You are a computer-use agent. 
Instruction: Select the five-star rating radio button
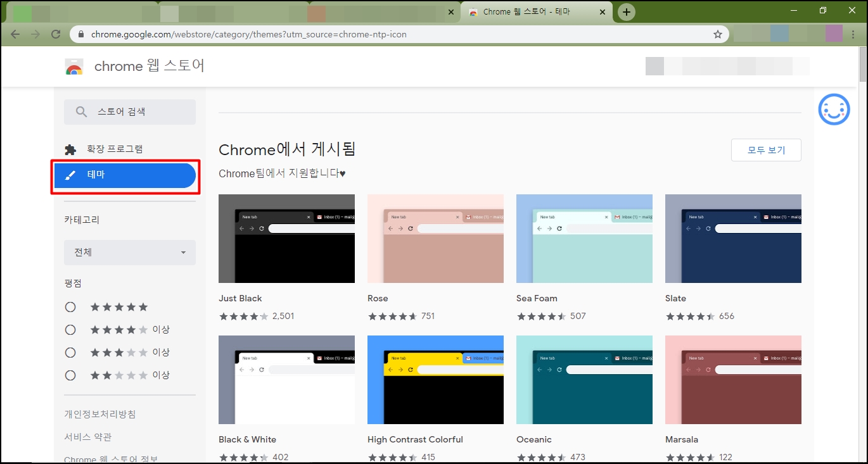70,307
